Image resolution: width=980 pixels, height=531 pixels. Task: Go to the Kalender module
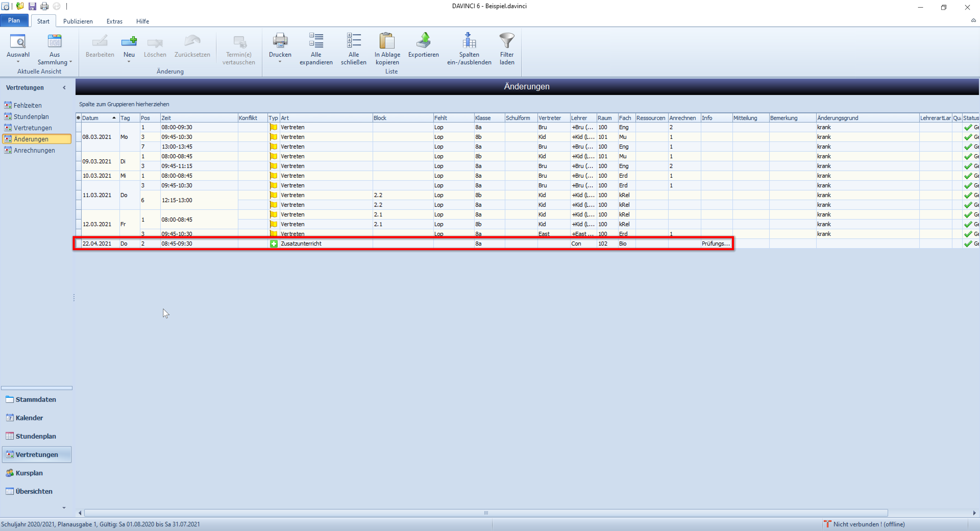tap(29, 418)
